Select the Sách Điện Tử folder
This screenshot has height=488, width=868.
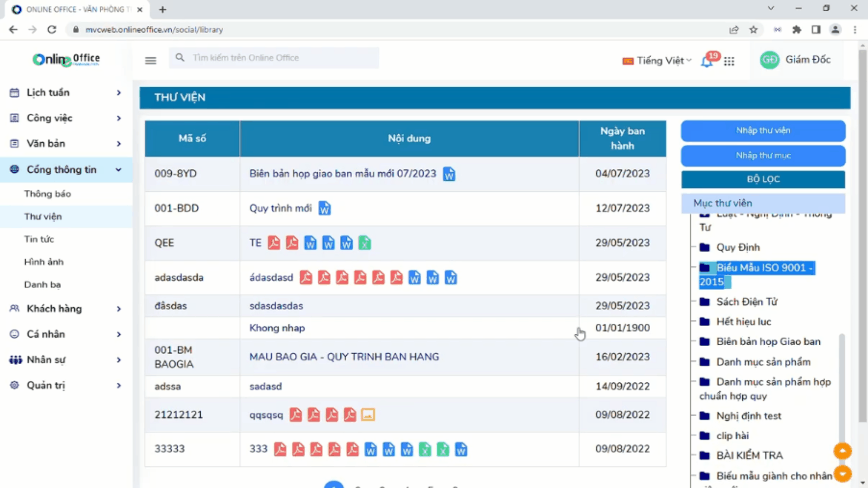(746, 302)
